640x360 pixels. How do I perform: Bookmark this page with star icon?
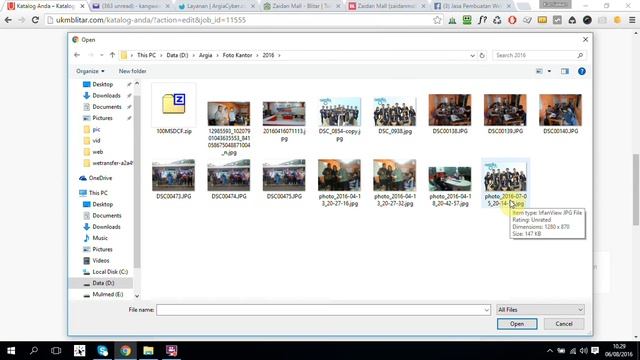click(437, 20)
